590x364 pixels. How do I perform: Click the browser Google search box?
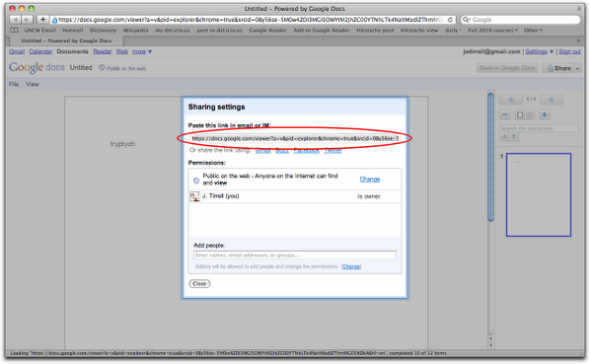click(520, 20)
